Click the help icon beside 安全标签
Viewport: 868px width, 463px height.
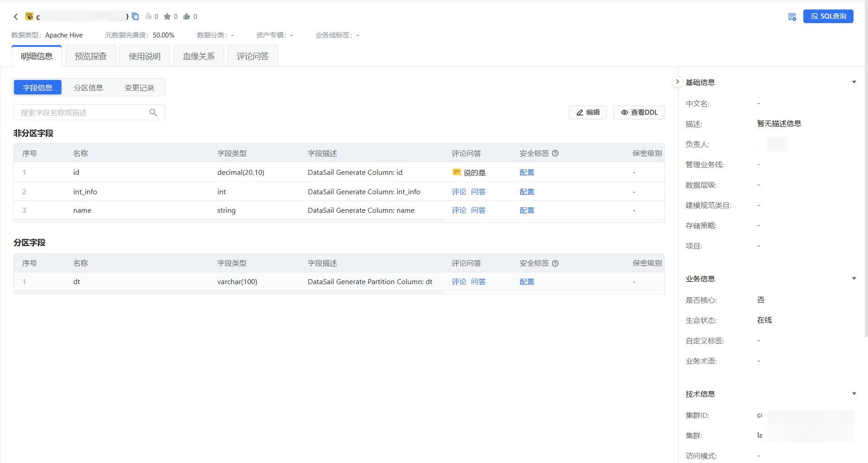(555, 154)
